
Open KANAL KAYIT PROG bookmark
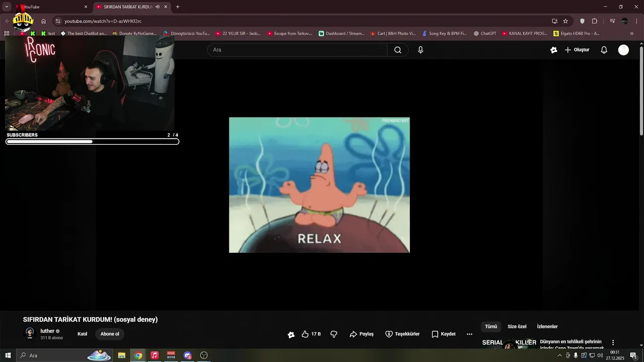point(524,34)
